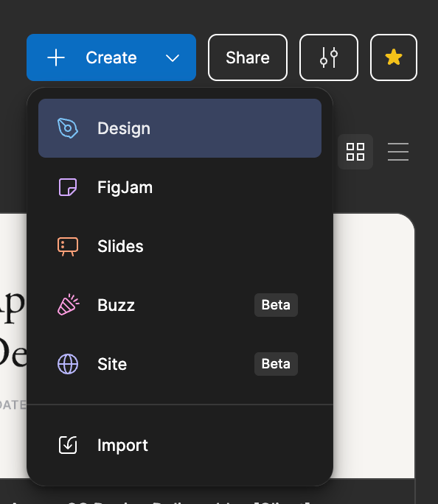Expand the Create dropdown chevron
Screen dimensions: 438x504
[x=173, y=58]
